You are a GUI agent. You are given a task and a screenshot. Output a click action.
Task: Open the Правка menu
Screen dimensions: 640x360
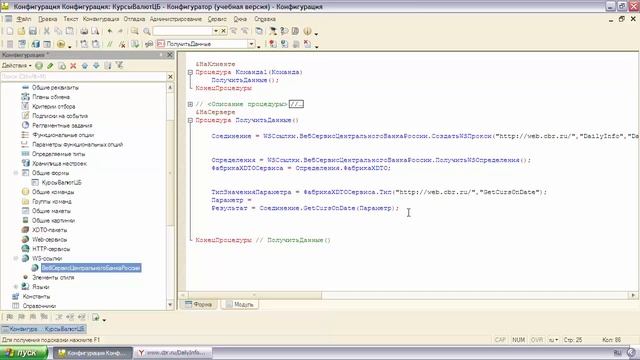pos(47,19)
